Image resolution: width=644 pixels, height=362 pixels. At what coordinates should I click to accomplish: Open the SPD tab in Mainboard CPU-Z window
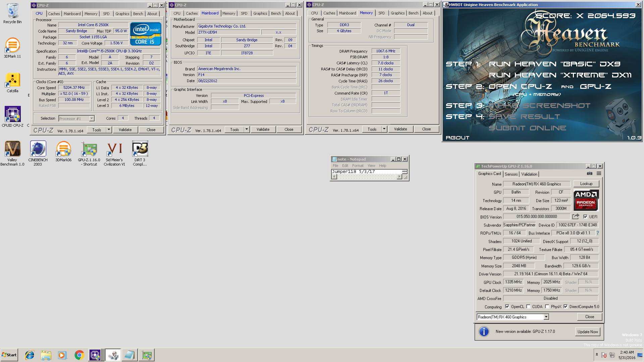(244, 13)
